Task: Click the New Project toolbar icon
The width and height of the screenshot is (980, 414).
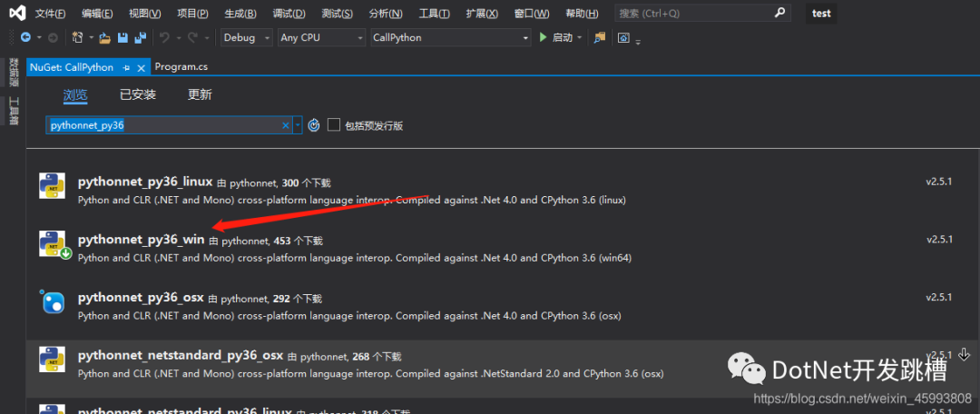Action: [x=77, y=37]
